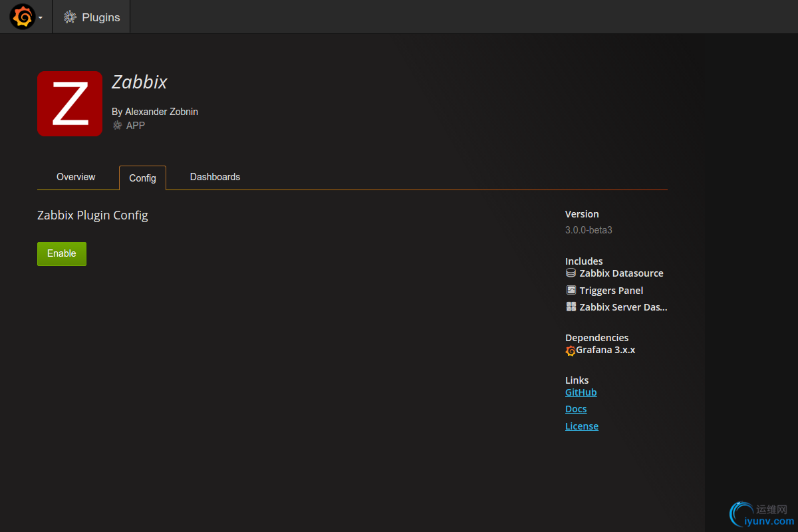
Task: Click the APP label text
Action: click(x=136, y=125)
